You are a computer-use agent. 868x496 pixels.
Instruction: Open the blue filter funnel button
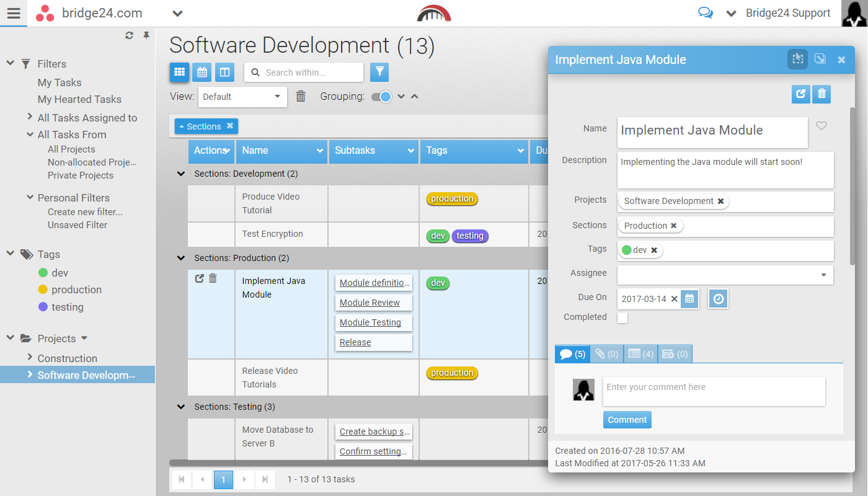(379, 72)
